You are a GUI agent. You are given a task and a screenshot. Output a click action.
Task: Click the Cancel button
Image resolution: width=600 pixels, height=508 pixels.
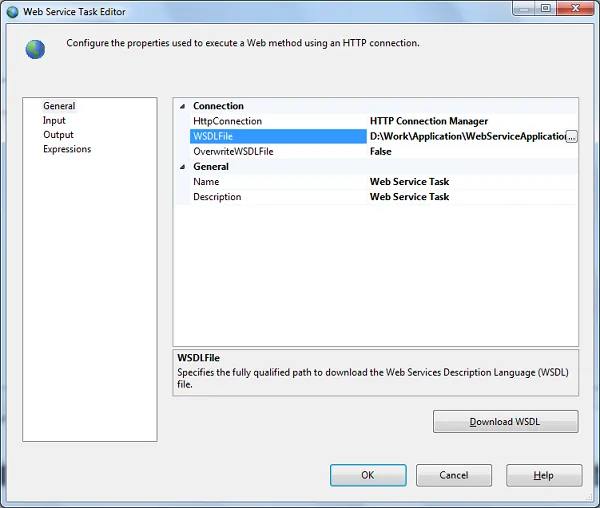(454, 475)
